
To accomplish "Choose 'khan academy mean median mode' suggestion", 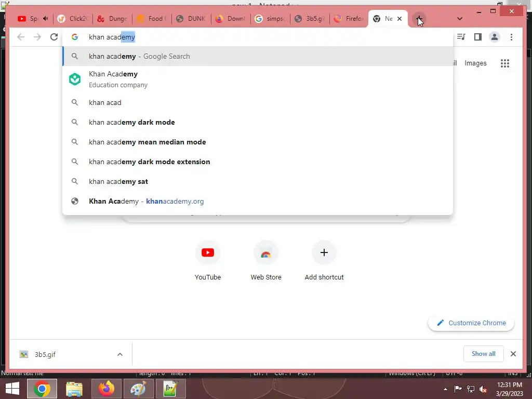I will pyautogui.click(x=258, y=142).
